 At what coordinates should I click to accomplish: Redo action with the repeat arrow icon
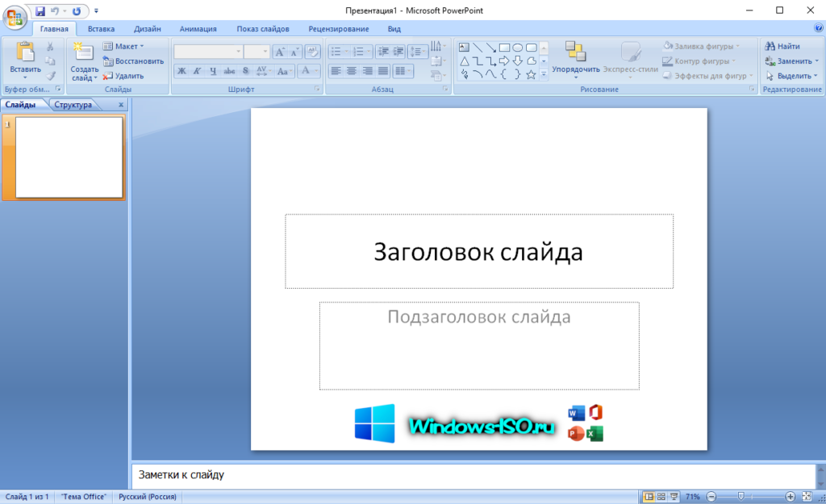coord(77,10)
